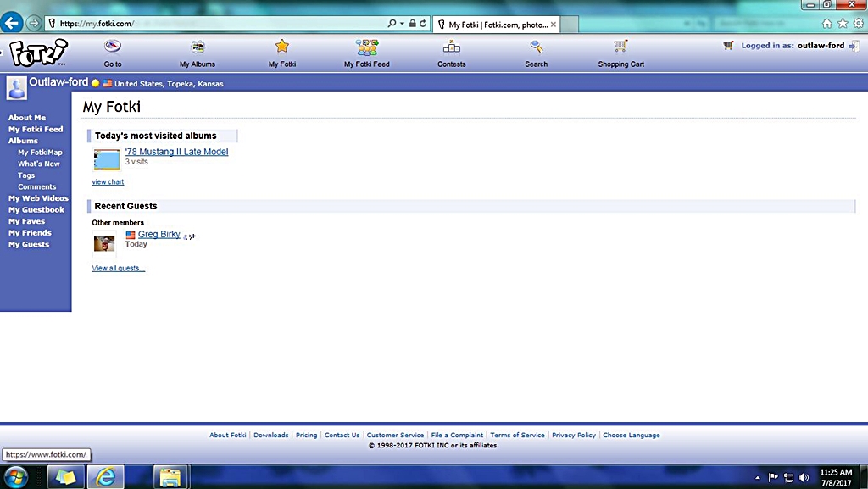Open Contact Us footer link

(x=342, y=436)
